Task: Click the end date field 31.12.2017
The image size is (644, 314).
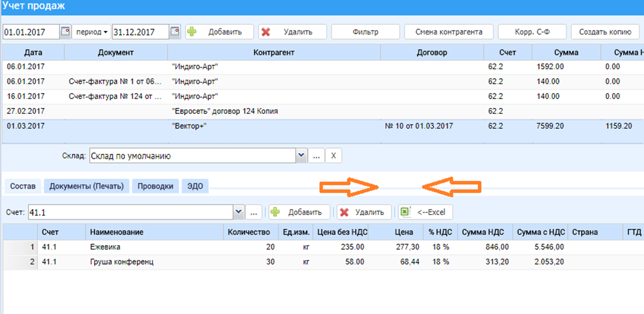Action: click(x=141, y=32)
